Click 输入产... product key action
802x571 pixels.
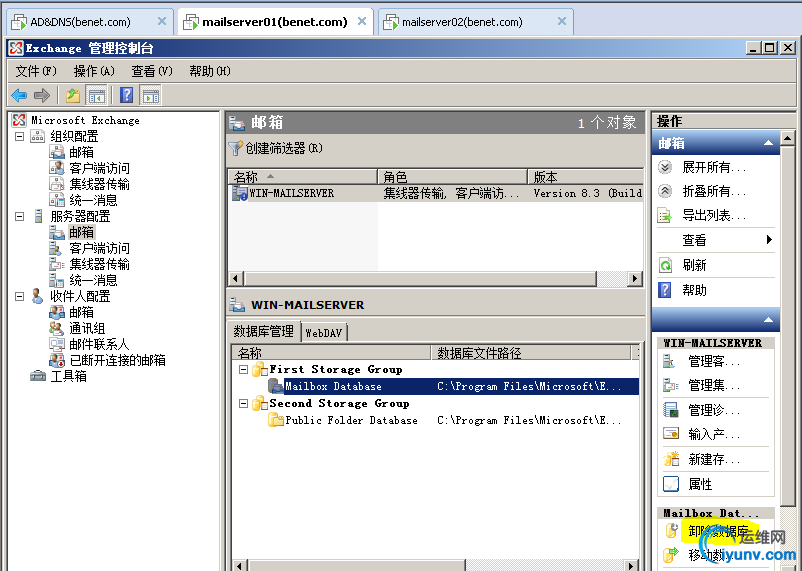coord(714,434)
